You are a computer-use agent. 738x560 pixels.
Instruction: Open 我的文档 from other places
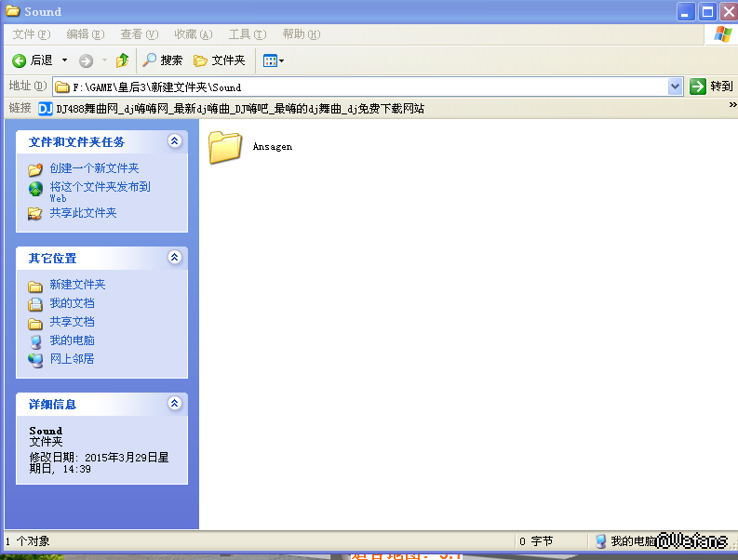coord(72,303)
